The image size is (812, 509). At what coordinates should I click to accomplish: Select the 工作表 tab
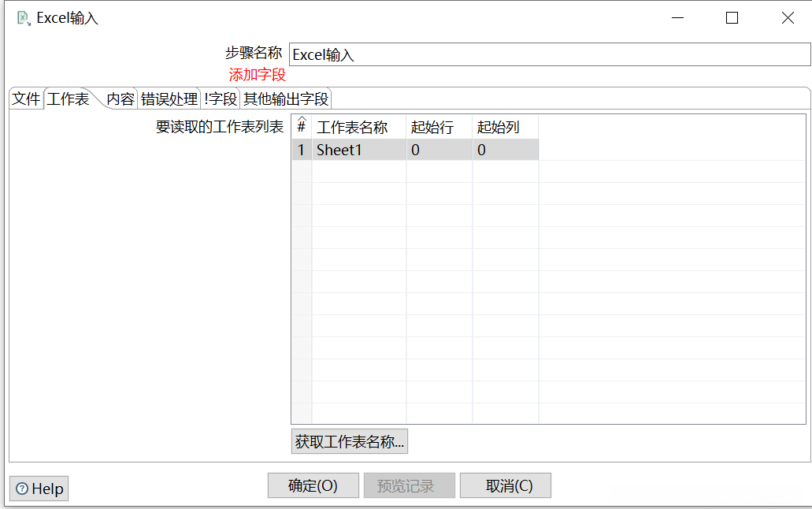[x=68, y=98]
